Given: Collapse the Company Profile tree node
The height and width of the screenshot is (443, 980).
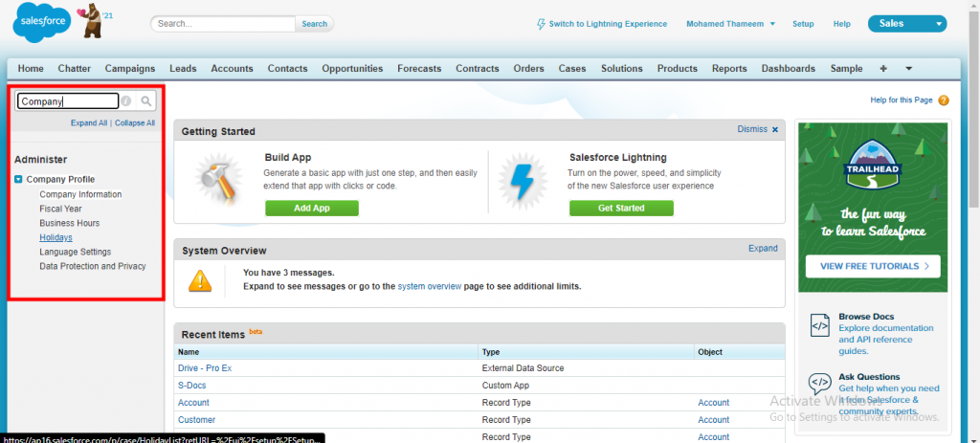Looking at the screenshot, I should [x=18, y=179].
